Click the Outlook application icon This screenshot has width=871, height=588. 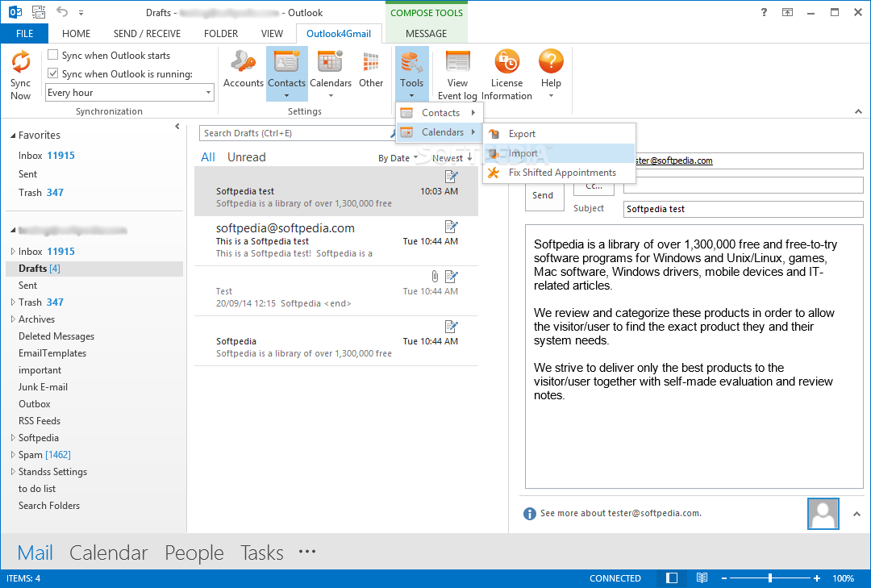tap(15, 12)
